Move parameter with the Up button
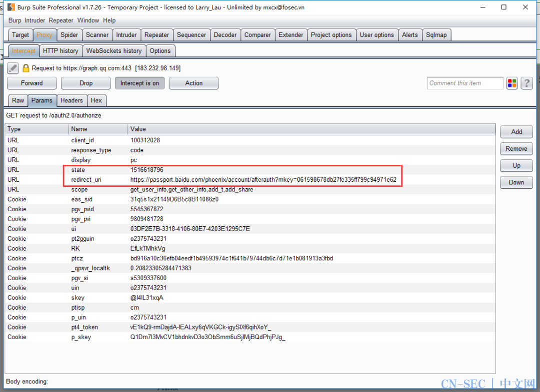540x392 pixels. pos(516,165)
